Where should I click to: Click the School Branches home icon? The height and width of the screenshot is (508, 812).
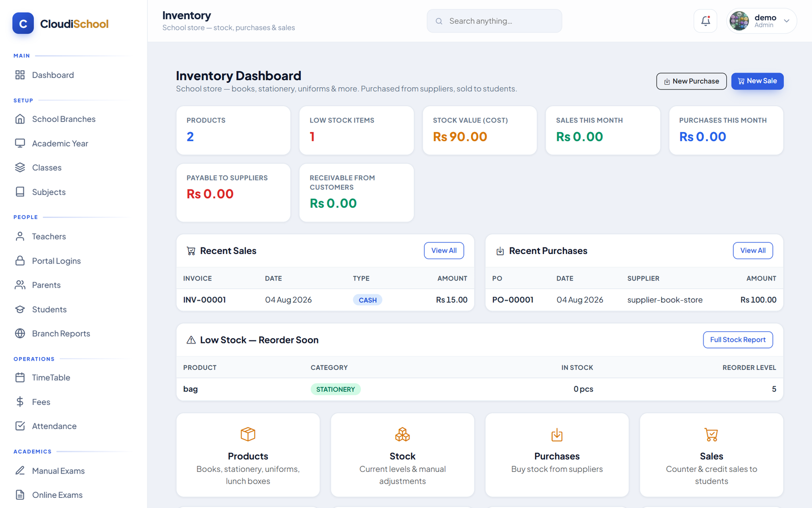20,119
